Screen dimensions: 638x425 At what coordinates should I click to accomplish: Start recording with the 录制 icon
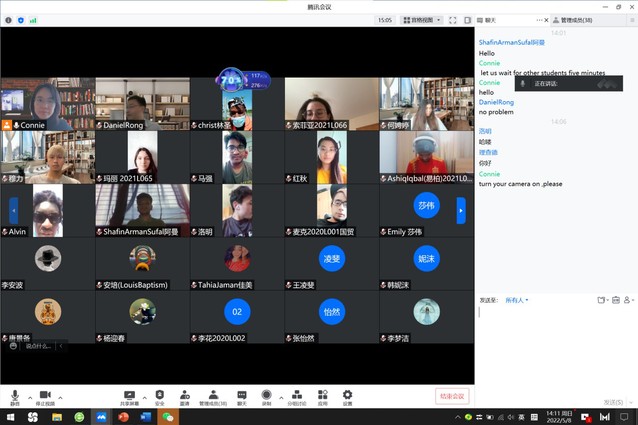click(x=266, y=396)
